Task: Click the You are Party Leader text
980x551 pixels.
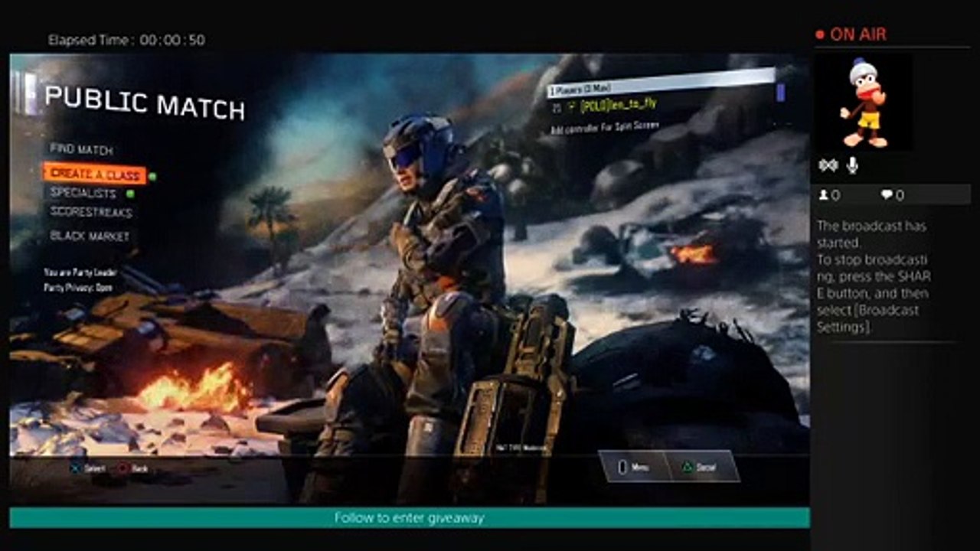Action: [79, 272]
